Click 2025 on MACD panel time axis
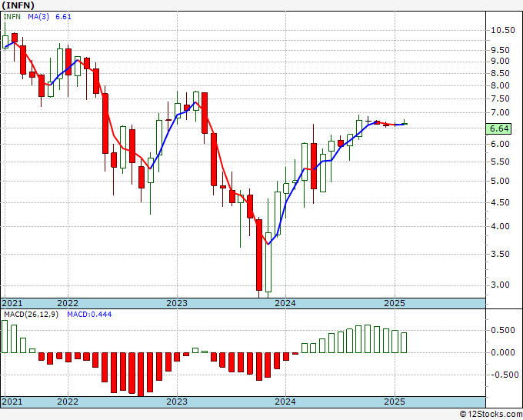This screenshot has height=420, width=523. (395, 402)
